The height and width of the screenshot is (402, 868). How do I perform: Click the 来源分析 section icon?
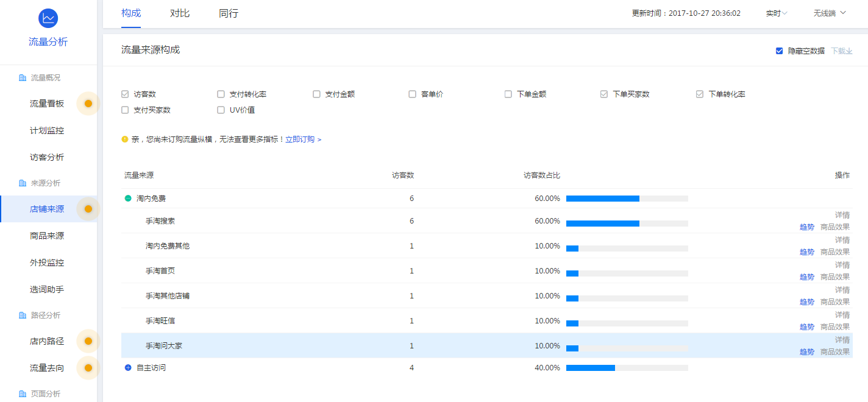pyautogui.click(x=23, y=183)
